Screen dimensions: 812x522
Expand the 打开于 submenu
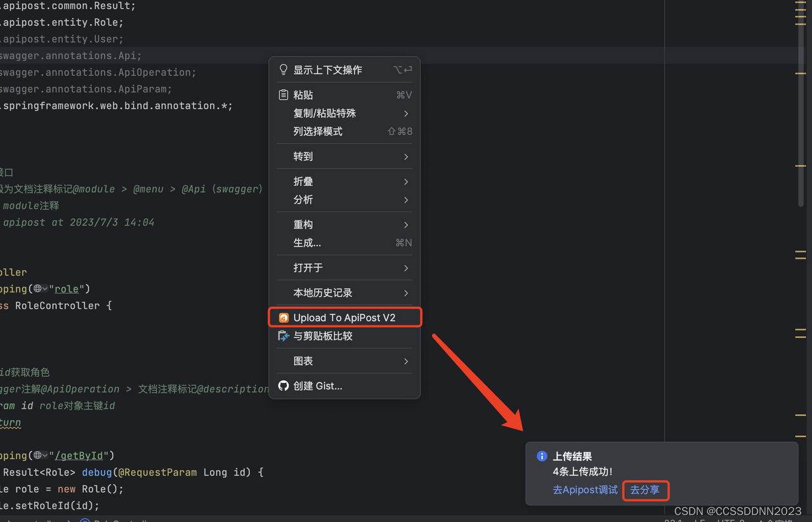(344, 268)
